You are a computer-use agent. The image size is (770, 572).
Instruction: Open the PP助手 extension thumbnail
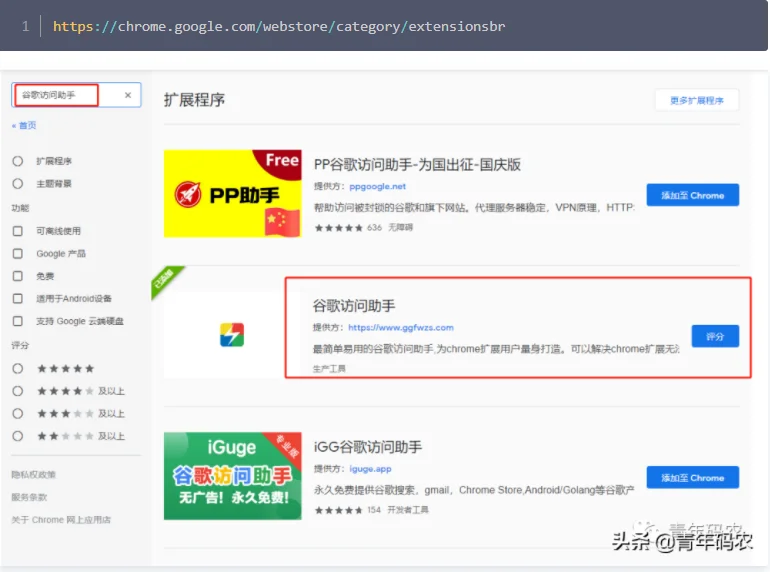pos(233,193)
